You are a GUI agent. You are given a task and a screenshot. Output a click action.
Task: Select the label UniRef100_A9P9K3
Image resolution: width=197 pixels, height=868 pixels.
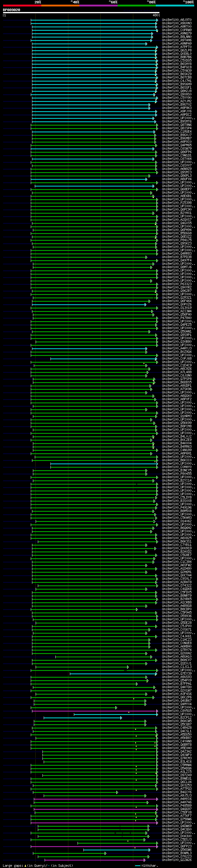[x=177, y=108]
